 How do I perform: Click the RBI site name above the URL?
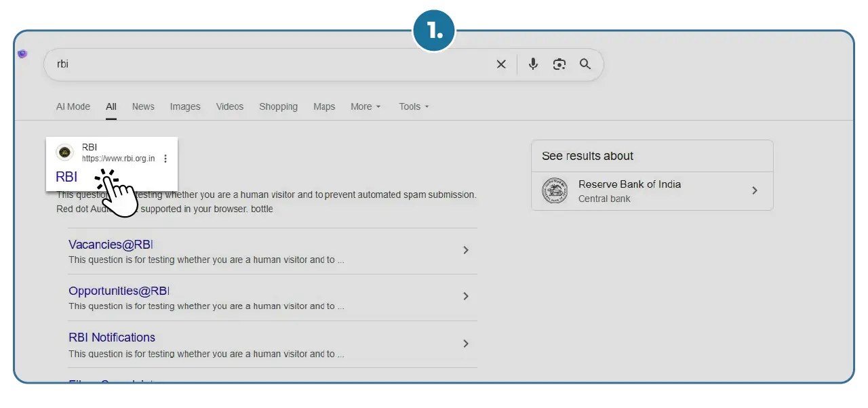90,147
